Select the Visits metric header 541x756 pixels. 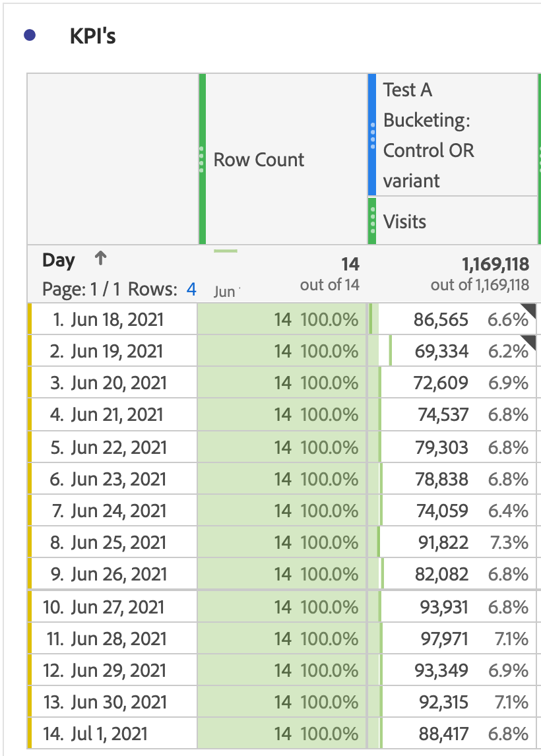click(x=453, y=221)
